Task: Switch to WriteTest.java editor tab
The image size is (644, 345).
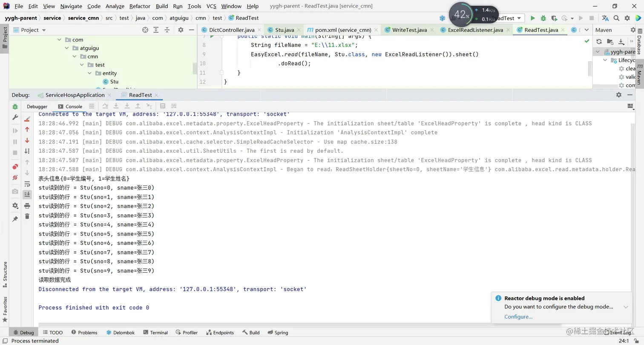Action: (409, 30)
